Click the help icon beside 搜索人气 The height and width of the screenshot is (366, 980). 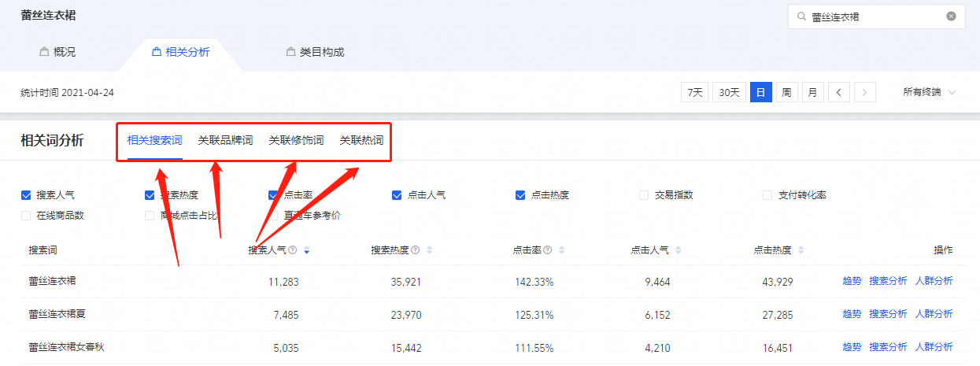292,250
